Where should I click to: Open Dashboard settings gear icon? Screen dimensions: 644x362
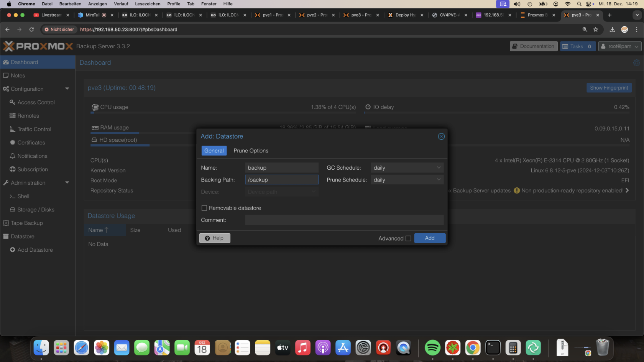coord(636,63)
